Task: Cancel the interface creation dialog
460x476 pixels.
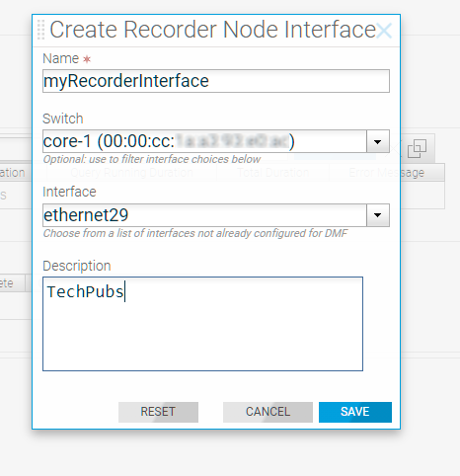Action: click(268, 412)
